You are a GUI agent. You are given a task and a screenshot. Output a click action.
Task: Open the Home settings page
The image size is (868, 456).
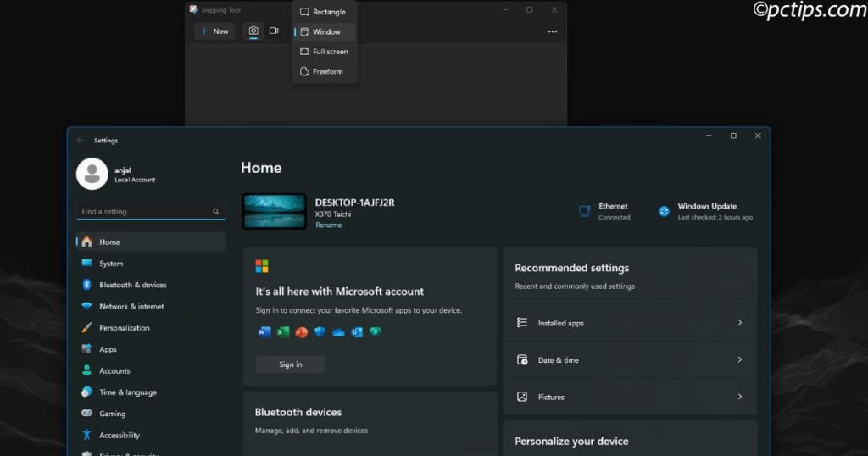(151, 242)
